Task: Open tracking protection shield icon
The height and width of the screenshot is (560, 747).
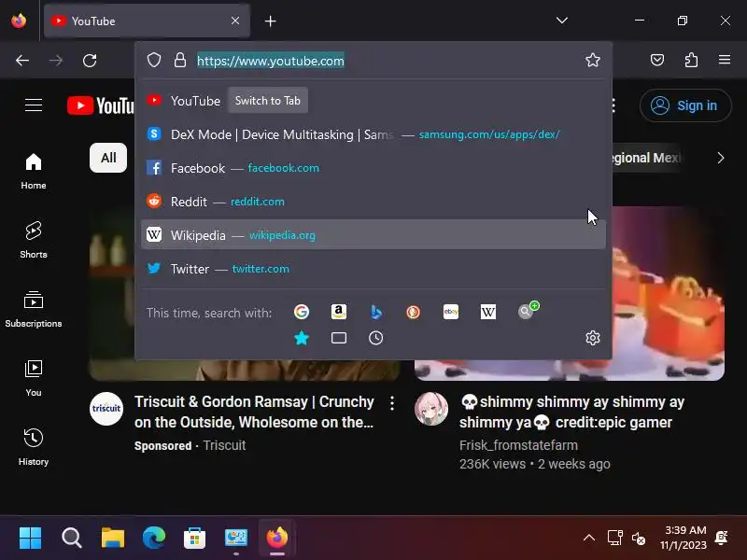Action: (154, 61)
